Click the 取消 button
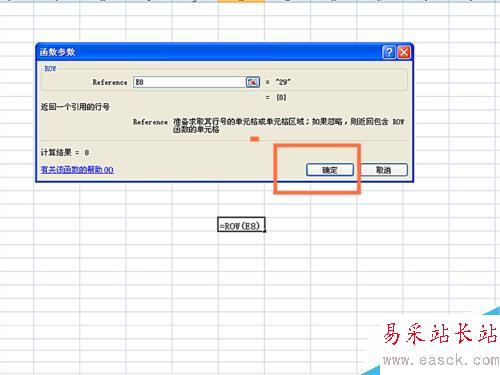The image size is (500, 375). (x=384, y=170)
